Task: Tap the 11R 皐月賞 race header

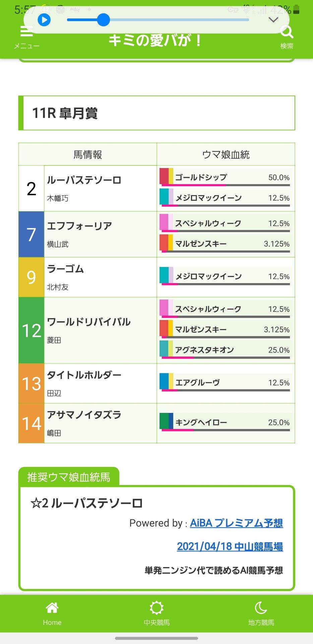Action: click(156, 113)
